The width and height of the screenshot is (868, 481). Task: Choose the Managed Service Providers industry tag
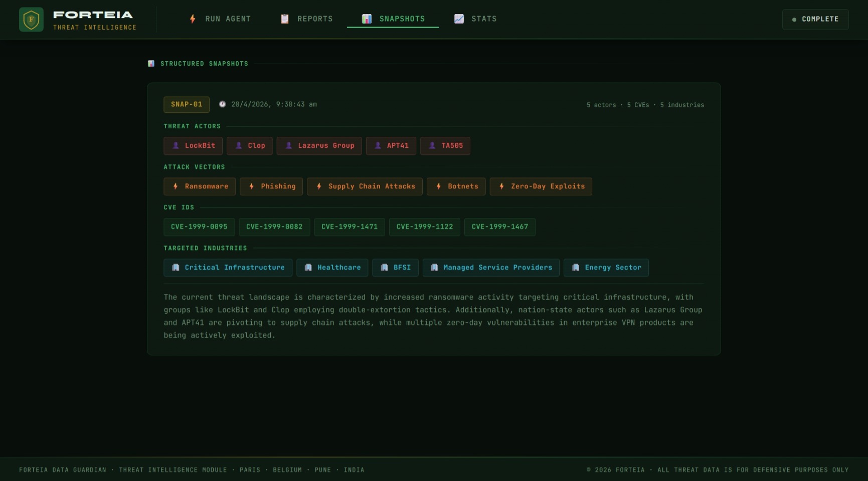(x=491, y=268)
